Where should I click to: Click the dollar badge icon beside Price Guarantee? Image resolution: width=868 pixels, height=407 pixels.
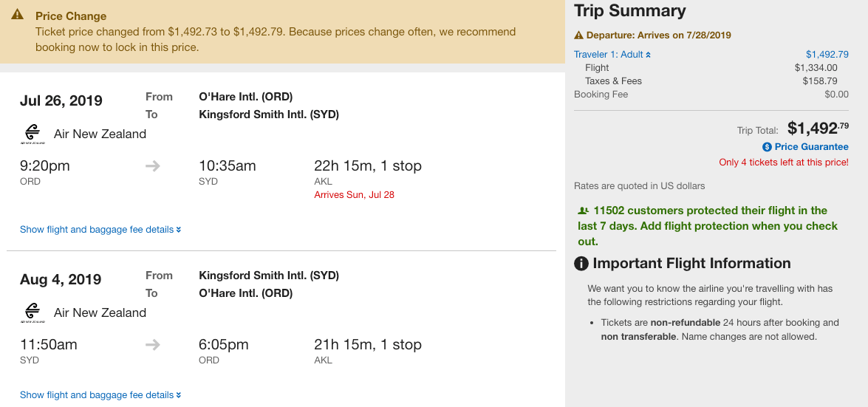pyautogui.click(x=767, y=147)
